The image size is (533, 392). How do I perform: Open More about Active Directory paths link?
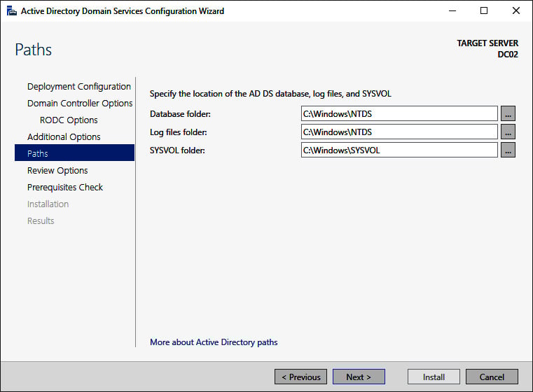pos(214,342)
